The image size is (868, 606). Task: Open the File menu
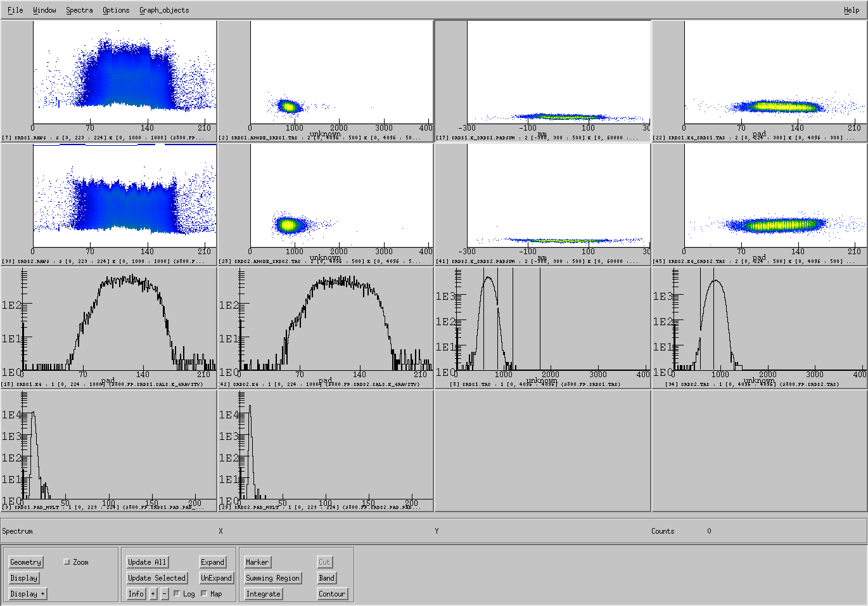pyautogui.click(x=15, y=10)
